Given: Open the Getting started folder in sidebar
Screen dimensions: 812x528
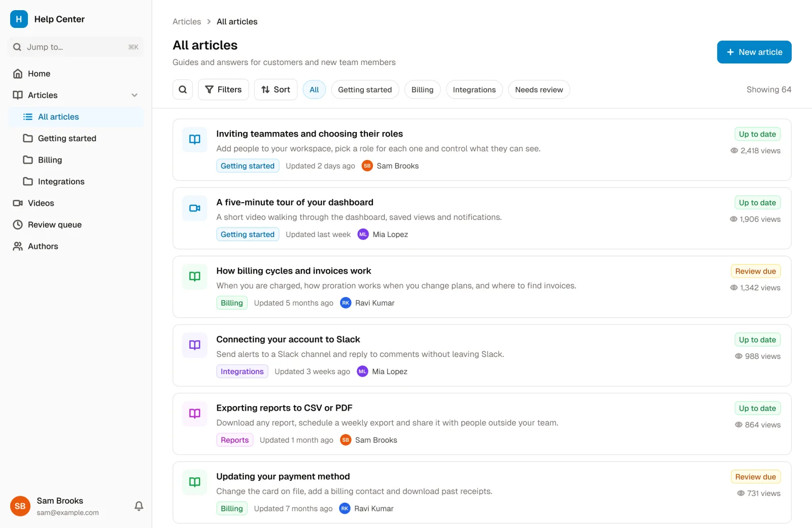Looking at the screenshot, I should coord(76,138).
